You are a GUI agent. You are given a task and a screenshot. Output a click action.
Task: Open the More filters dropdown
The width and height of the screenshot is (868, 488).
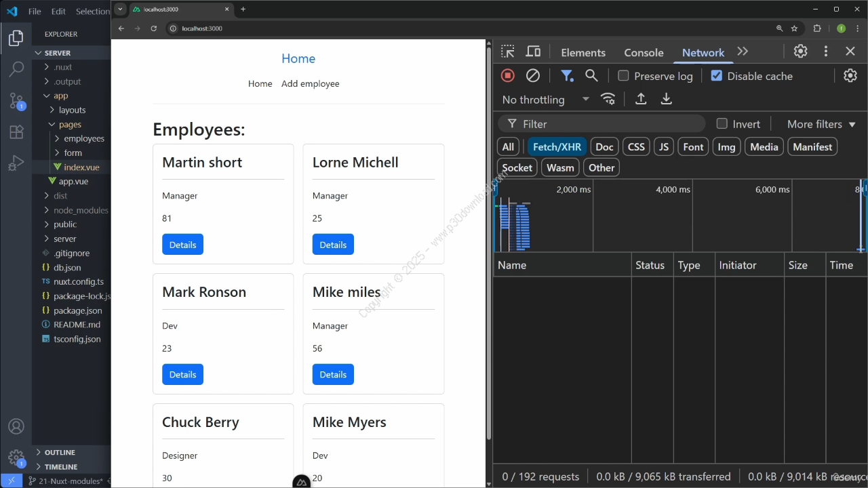[x=821, y=124]
